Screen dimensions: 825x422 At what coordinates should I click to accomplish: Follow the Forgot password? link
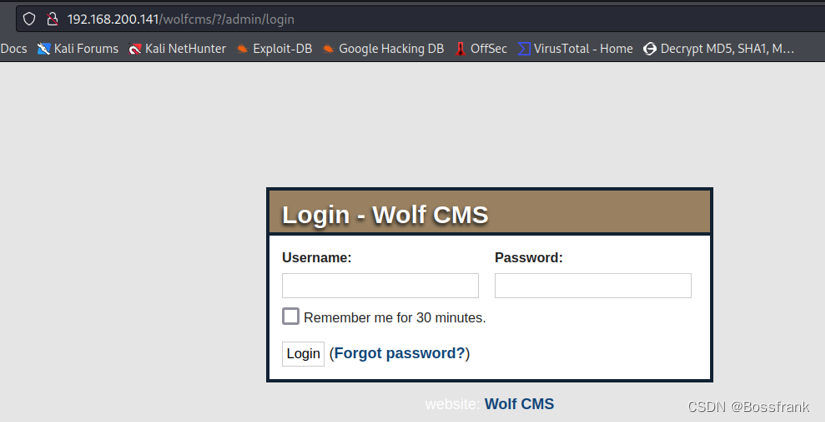pos(400,353)
